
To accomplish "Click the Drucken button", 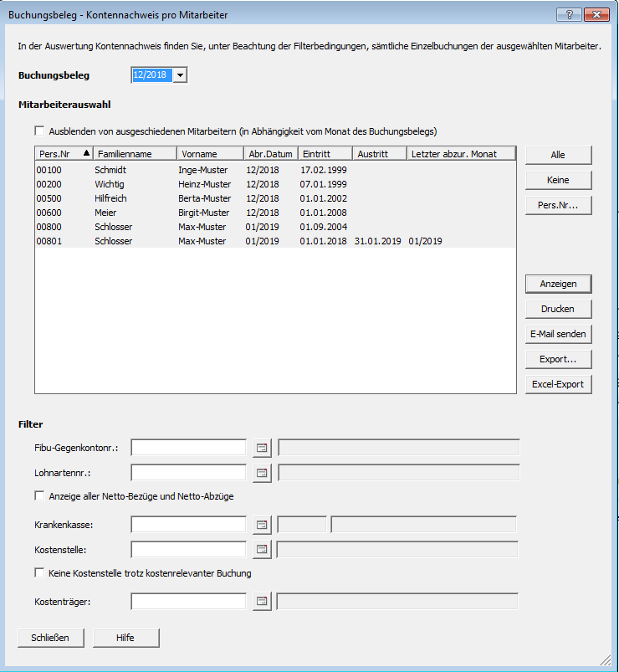I will point(558,309).
